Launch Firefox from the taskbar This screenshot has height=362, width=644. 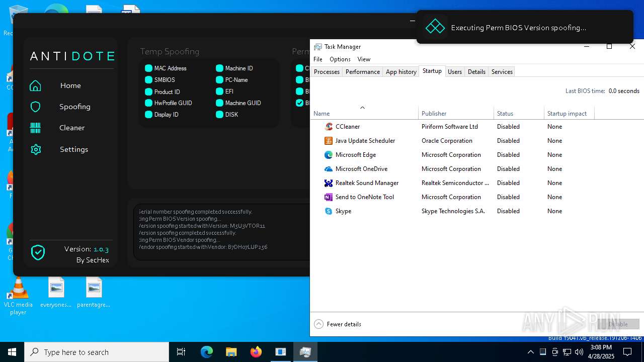[x=256, y=352]
